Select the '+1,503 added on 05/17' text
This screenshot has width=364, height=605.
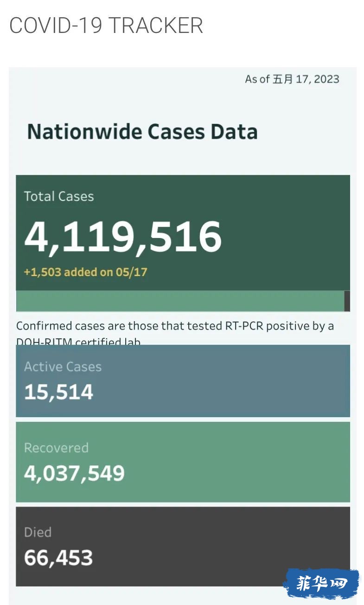point(85,272)
